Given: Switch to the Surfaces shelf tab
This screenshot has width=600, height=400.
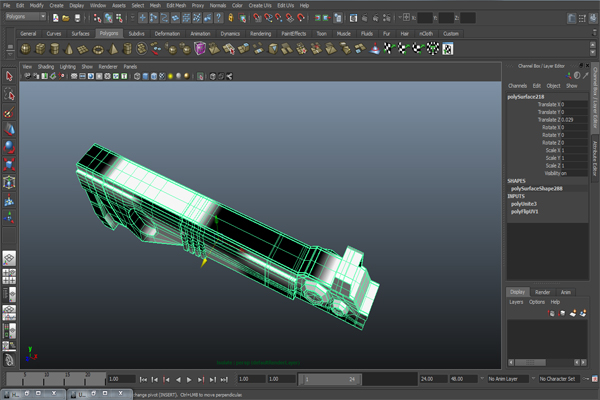Looking at the screenshot, I should [x=80, y=34].
